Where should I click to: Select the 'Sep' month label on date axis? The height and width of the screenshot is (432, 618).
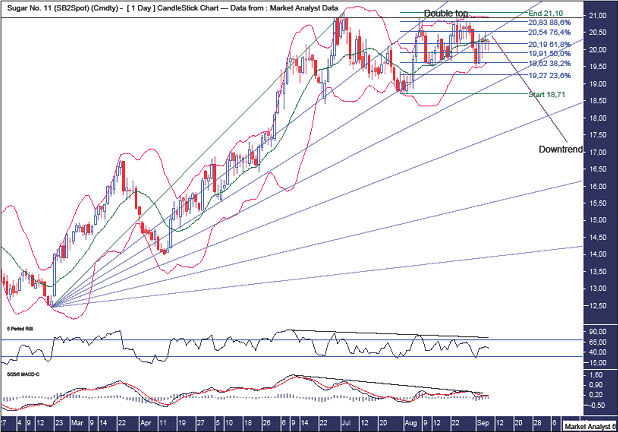coord(483,423)
